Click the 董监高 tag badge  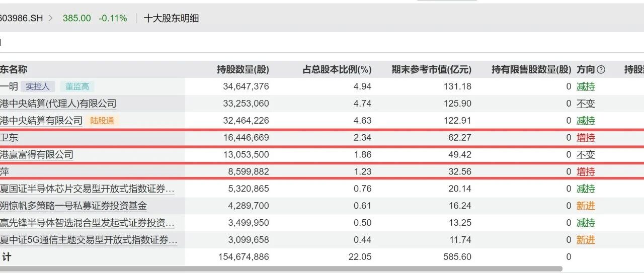(77, 86)
